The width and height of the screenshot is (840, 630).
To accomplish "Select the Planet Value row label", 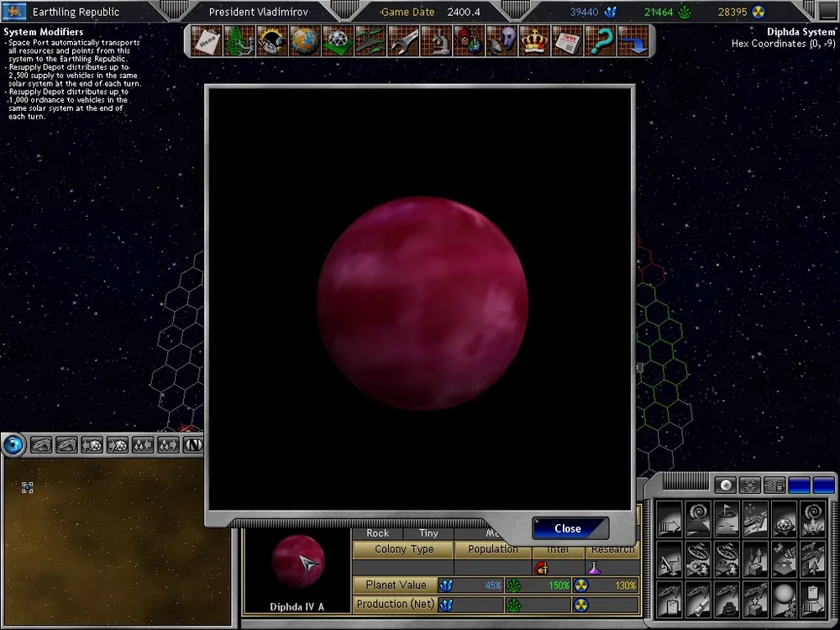I will 395,585.
